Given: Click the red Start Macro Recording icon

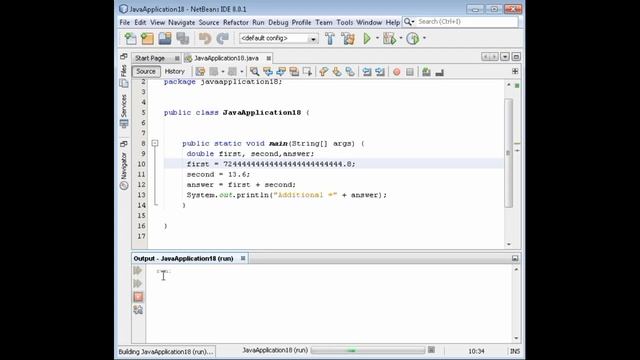Looking at the screenshot, I should pos(397,72).
